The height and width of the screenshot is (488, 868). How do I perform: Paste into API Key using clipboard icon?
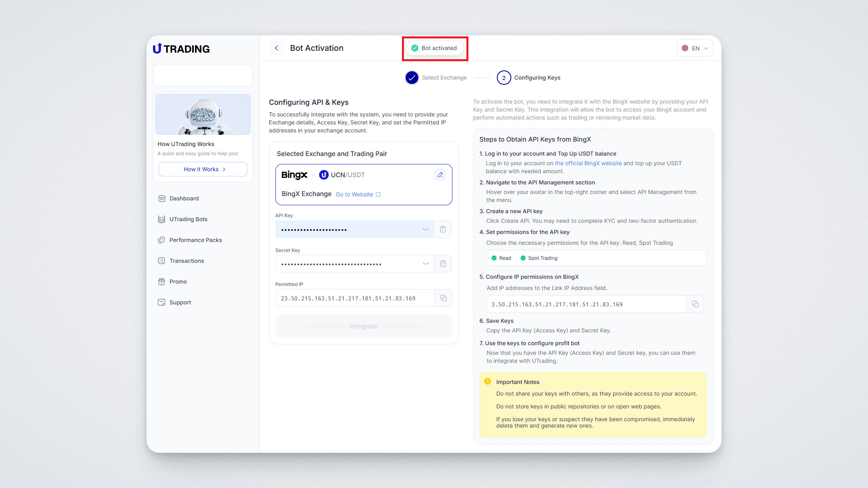(x=443, y=229)
